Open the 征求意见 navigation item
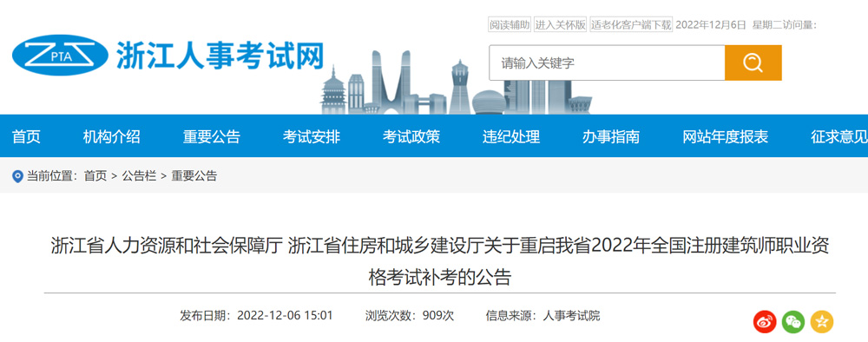The width and height of the screenshot is (868, 342). click(839, 136)
